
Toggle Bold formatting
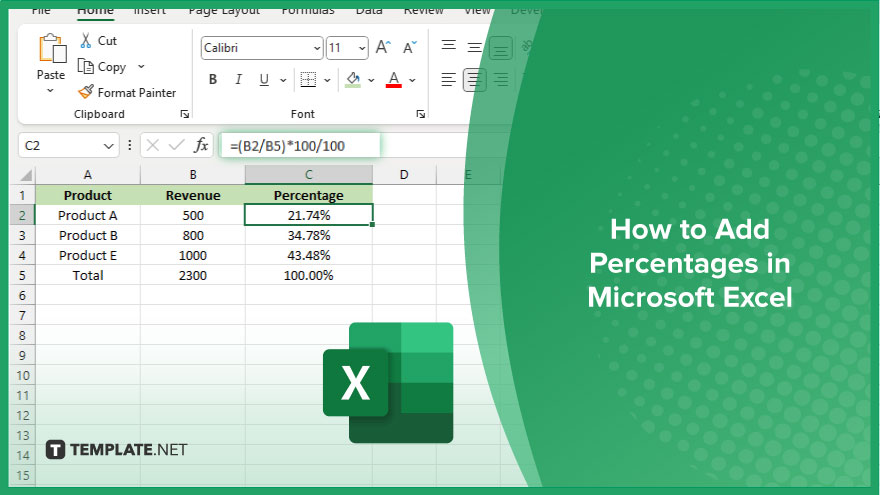click(213, 80)
